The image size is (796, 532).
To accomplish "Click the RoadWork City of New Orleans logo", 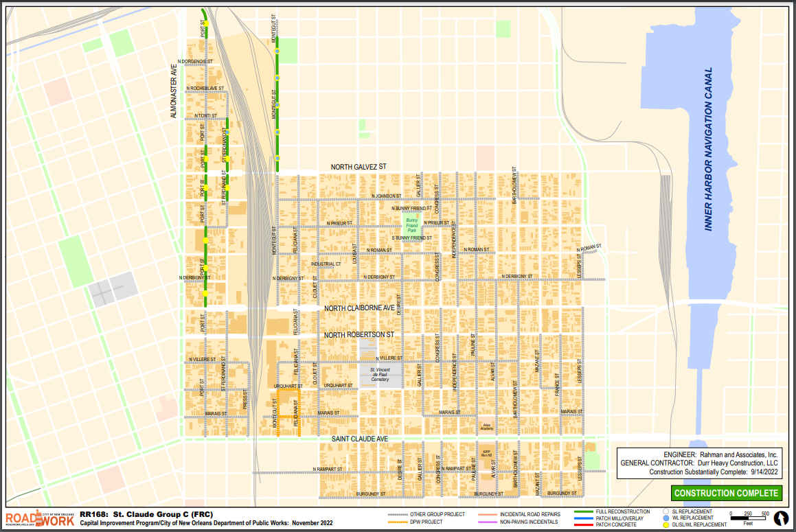I will [x=40, y=518].
